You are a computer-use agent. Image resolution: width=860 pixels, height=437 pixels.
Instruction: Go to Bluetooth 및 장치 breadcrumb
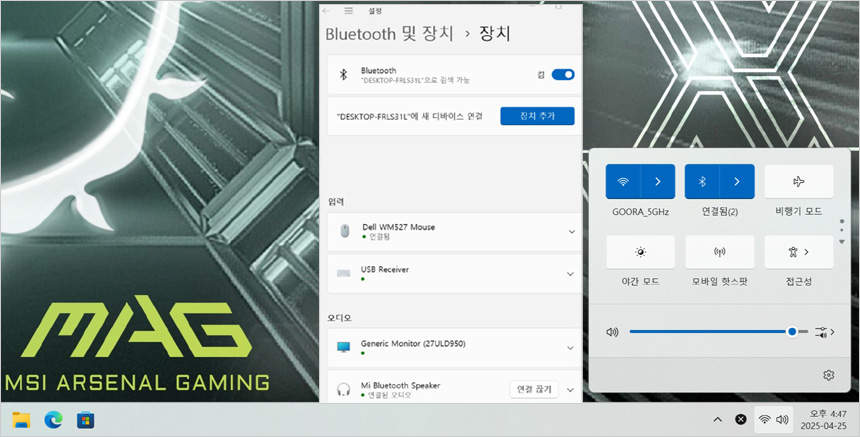[391, 33]
